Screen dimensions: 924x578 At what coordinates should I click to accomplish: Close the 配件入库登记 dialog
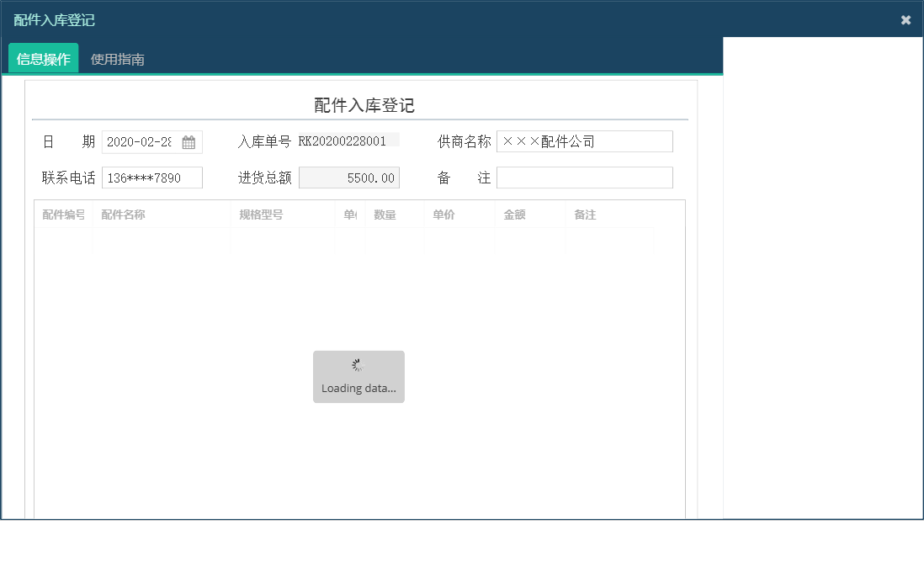[x=905, y=19]
